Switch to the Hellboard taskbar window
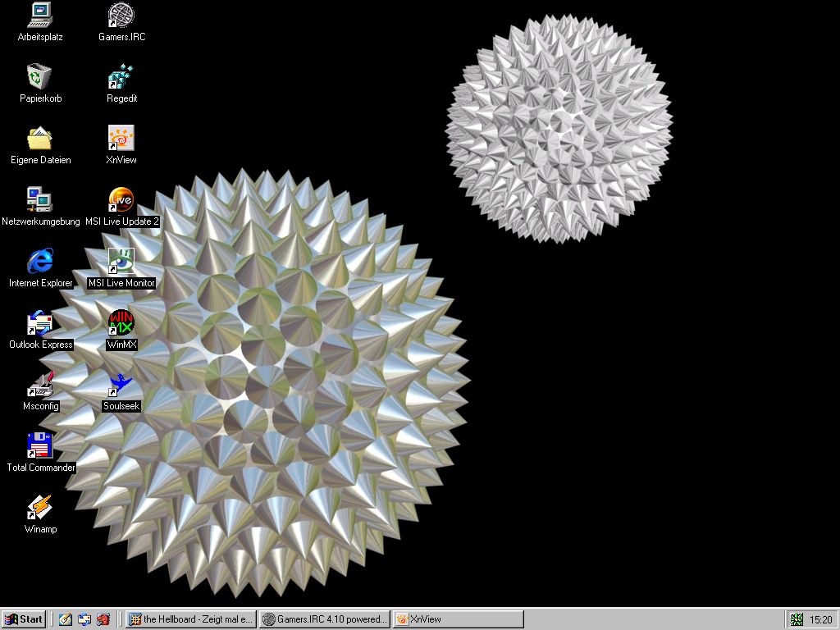Image resolution: width=840 pixels, height=630 pixels. [x=190, y=619]
